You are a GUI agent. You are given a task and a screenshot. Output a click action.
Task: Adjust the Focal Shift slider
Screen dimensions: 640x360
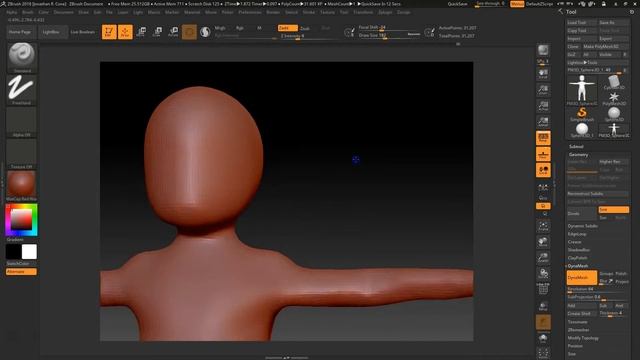coord(389,27)
